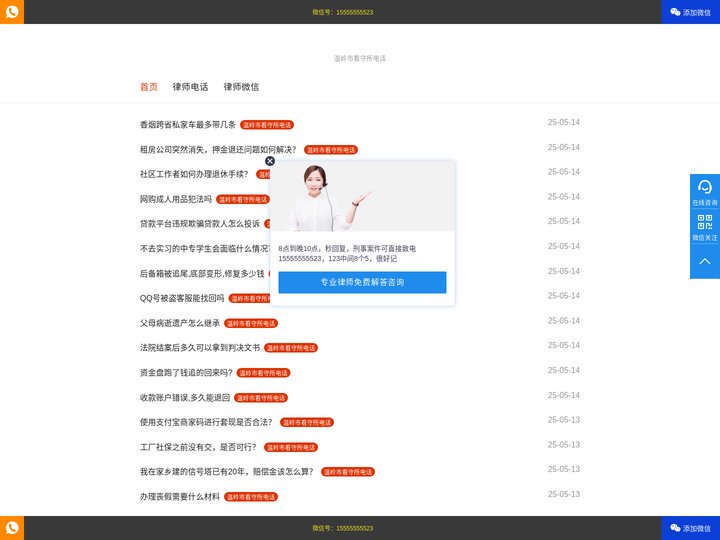The height and width of the screenshot is (540, 720).
Task: Click red tag beside 父母病逝遗产怎么继承
Action: pos(251,323)
